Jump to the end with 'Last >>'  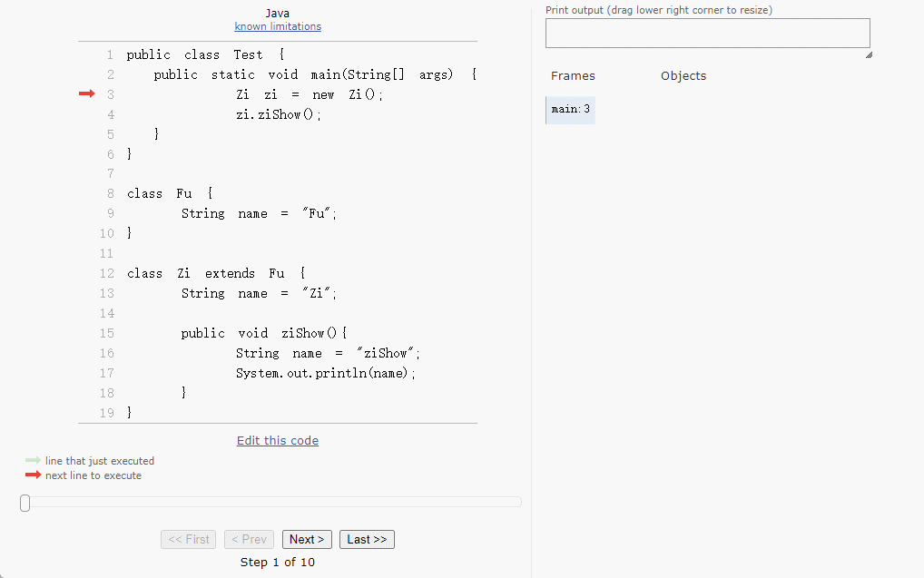click(x=367, y=539)
